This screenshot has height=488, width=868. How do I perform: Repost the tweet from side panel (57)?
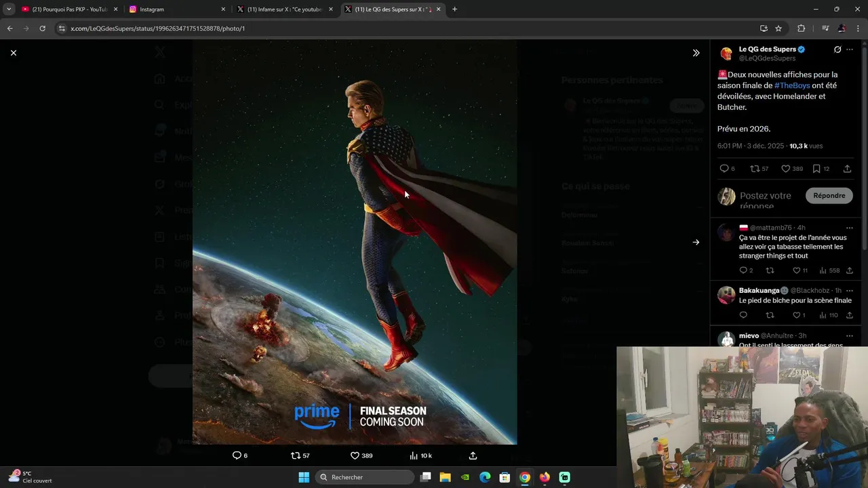pyautogui.click(x=759, y=169)
